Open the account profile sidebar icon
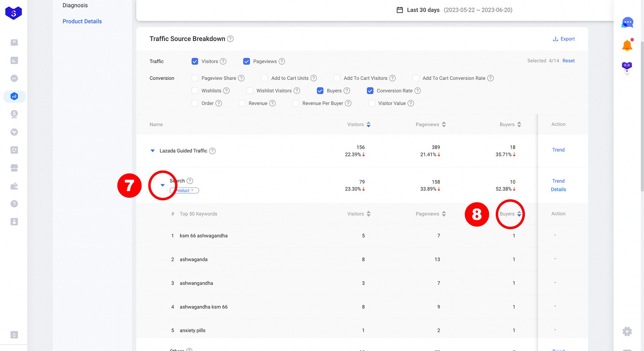The image size is (644, 351). (14, 221)
